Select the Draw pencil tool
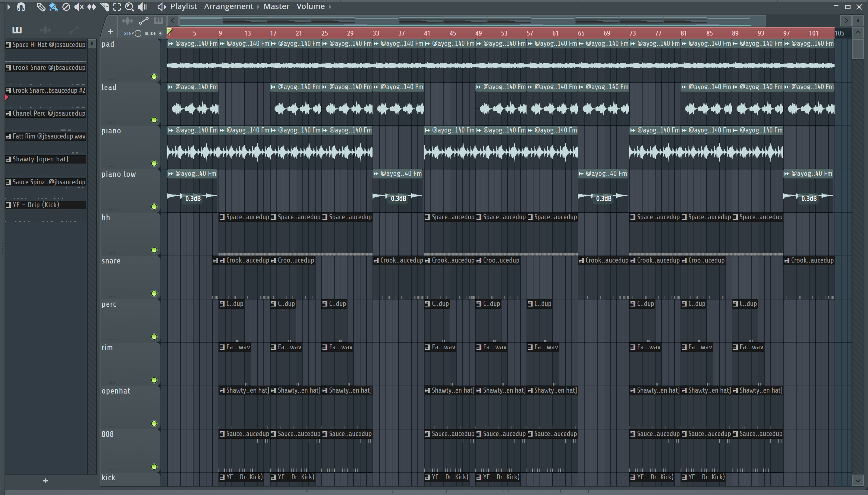 coord(41,7)
